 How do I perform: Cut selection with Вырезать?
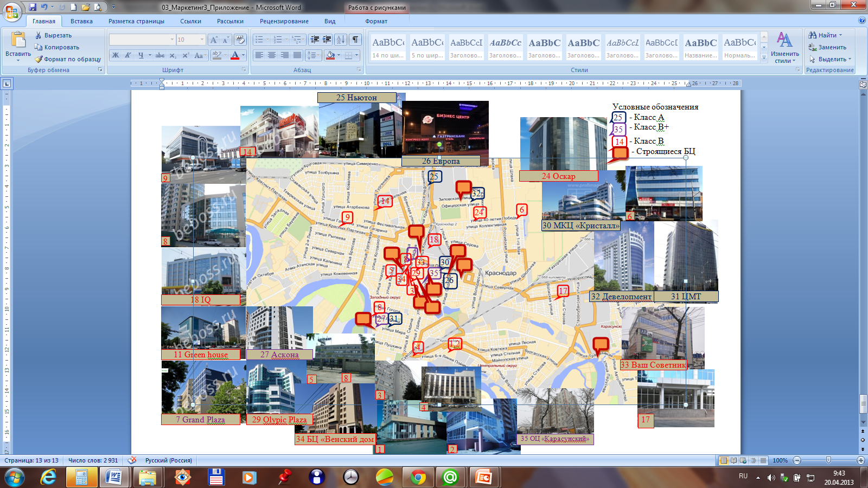point(53,35)
